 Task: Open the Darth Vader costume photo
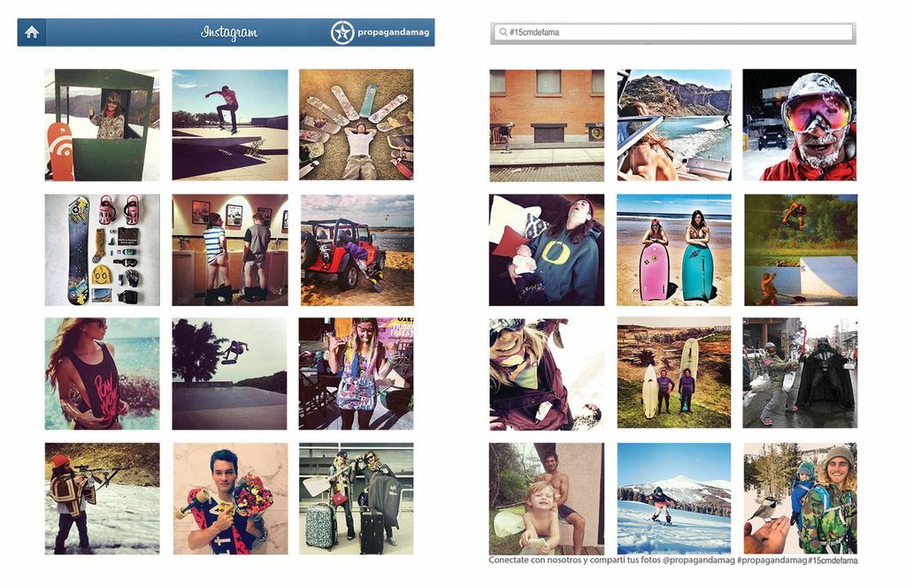(800, 373)
